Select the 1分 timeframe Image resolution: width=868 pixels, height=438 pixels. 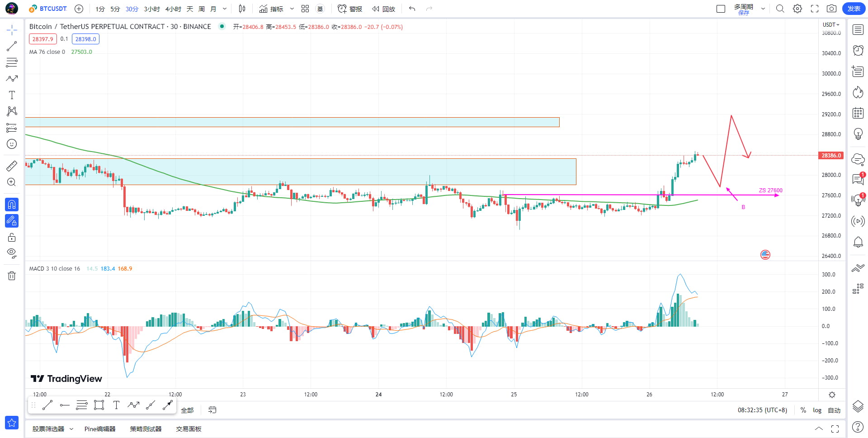[100, 9]
